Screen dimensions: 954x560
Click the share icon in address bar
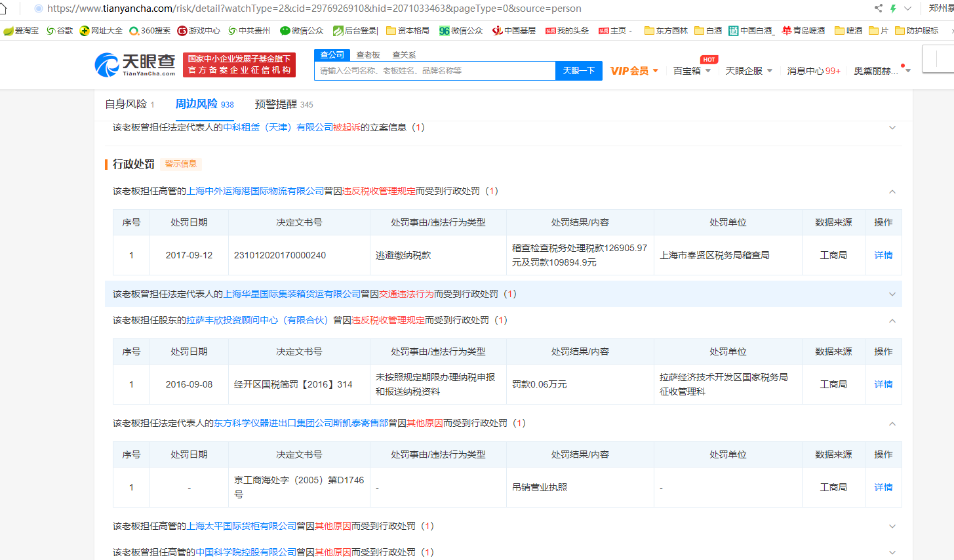click(x=878, y=9)
